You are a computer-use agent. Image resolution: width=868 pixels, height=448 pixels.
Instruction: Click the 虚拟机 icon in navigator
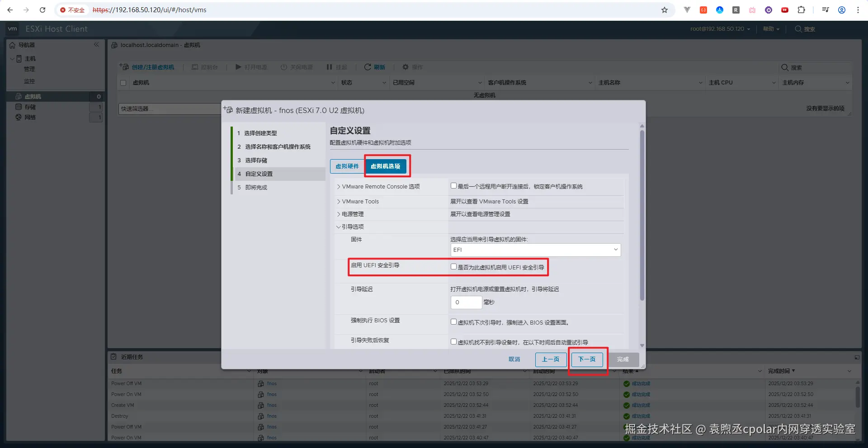pyautogui.click(x=19, y=96)
